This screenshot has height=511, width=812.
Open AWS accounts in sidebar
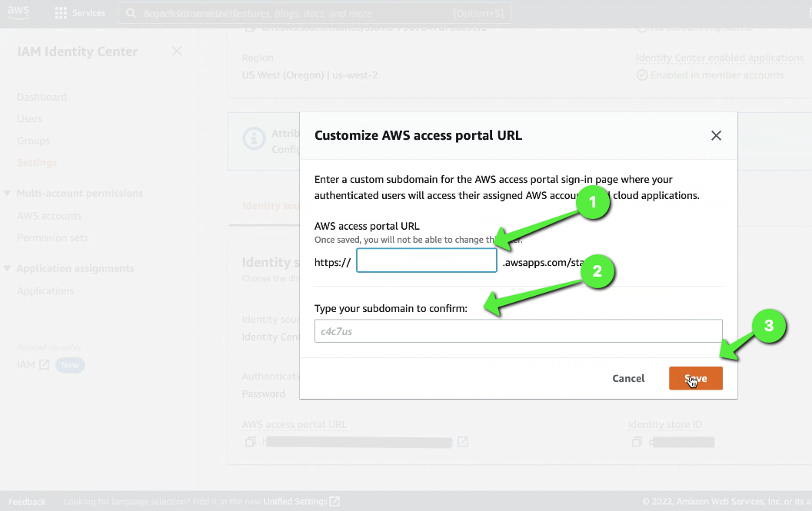pyautogui.click(x=49, y=216)
